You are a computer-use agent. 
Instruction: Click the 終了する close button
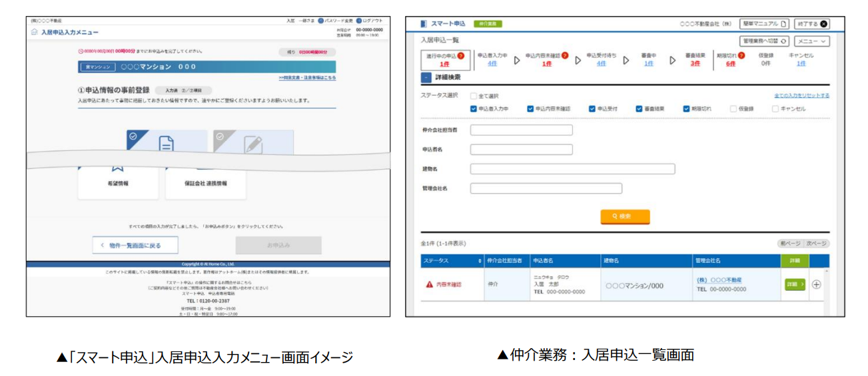[811, 24]
